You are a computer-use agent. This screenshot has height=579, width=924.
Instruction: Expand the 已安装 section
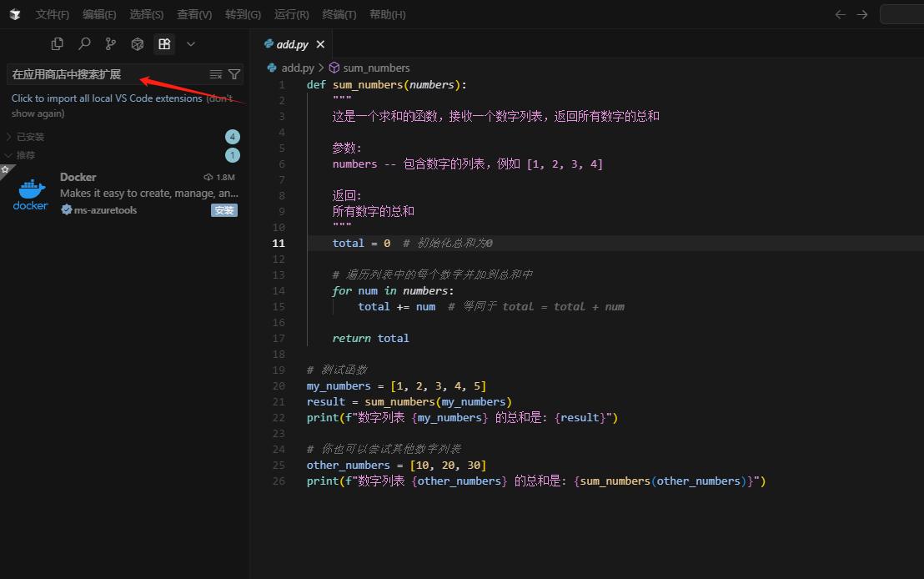tap(123, 137)
